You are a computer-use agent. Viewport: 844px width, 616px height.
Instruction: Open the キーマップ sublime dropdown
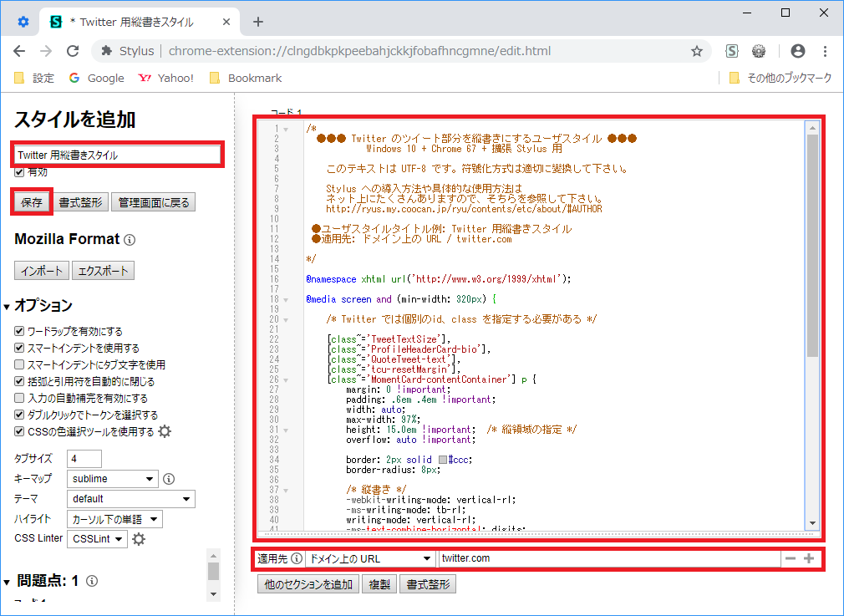114,479
